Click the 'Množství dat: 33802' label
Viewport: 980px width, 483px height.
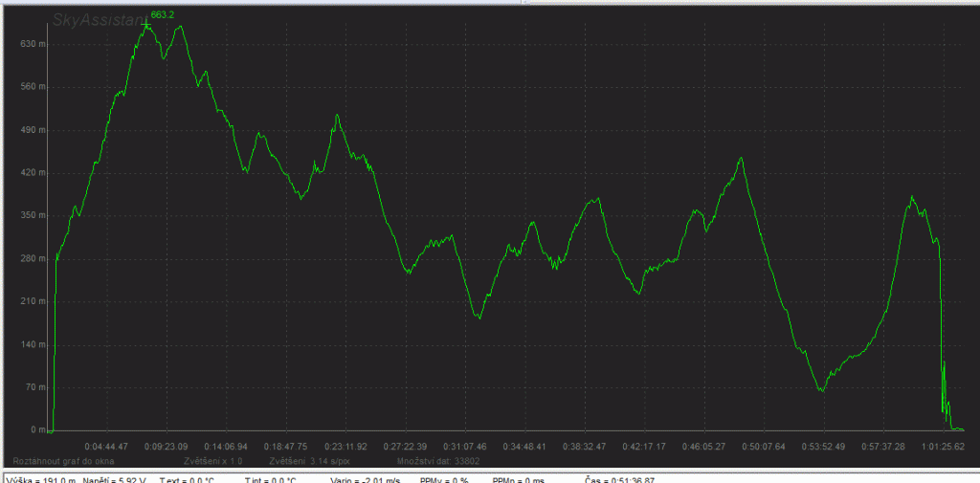(437, 461)
